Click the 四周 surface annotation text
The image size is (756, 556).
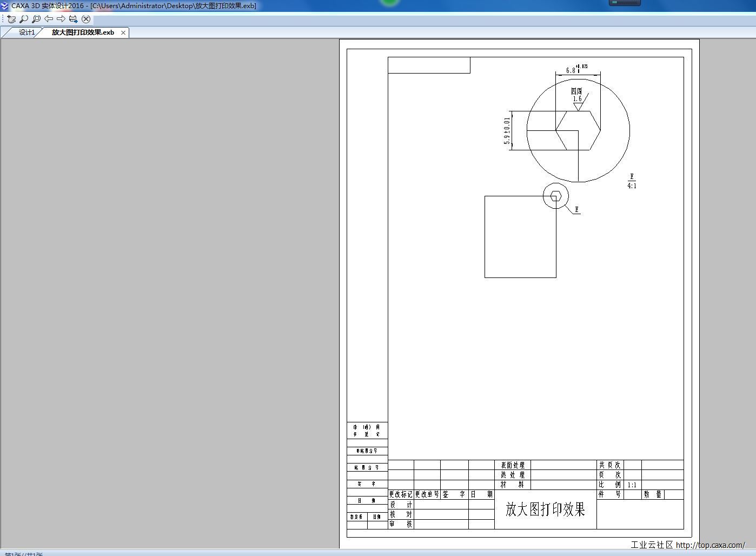(x=577, y=91)
